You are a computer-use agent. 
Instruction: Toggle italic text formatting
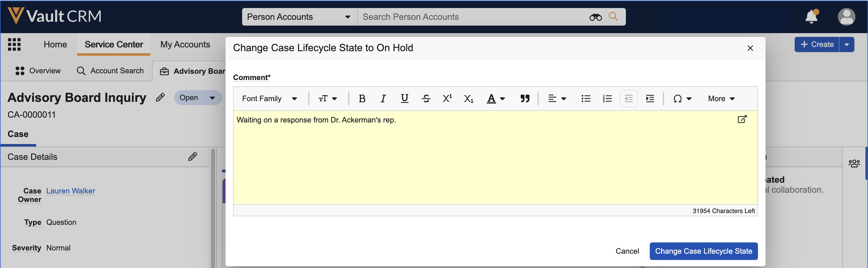click(383, 99)
